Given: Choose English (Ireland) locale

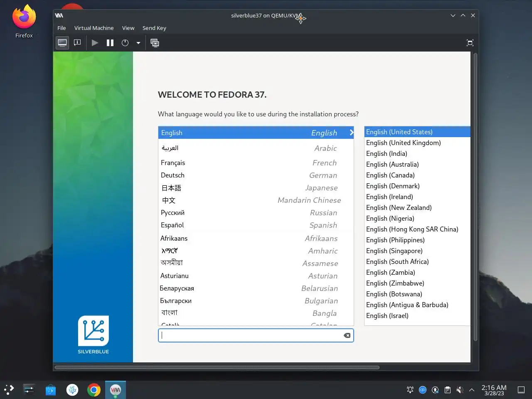Looking at the screenshot, I should tap(417, 197).
